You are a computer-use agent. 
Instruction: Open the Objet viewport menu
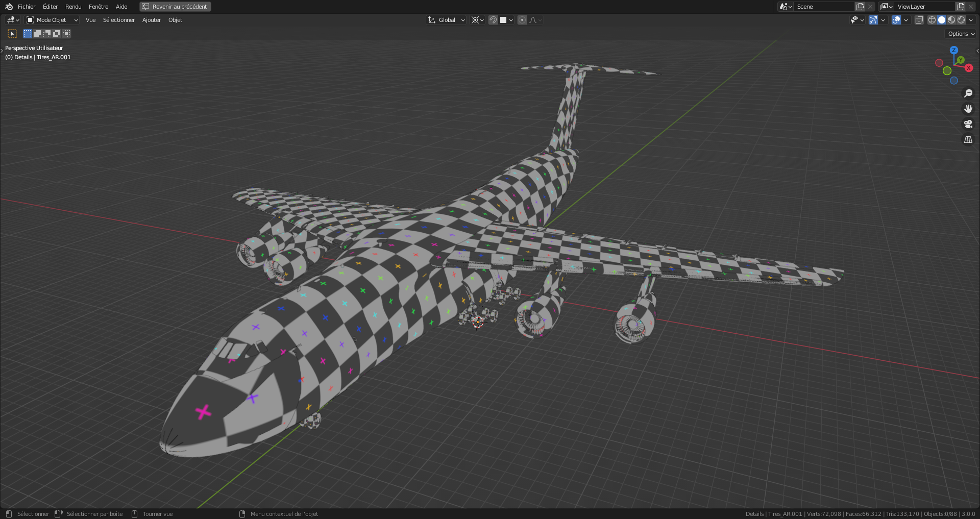175,20
